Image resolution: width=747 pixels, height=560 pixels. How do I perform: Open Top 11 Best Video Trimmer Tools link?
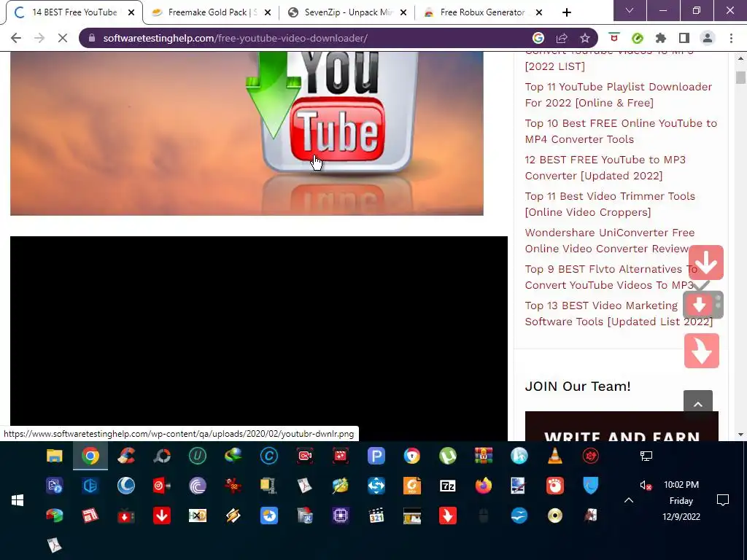(610, 204)
